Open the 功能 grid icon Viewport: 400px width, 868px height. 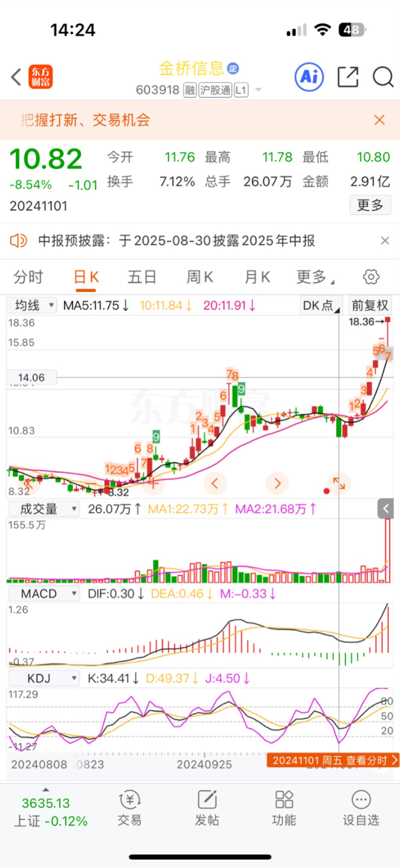(284, 799)
